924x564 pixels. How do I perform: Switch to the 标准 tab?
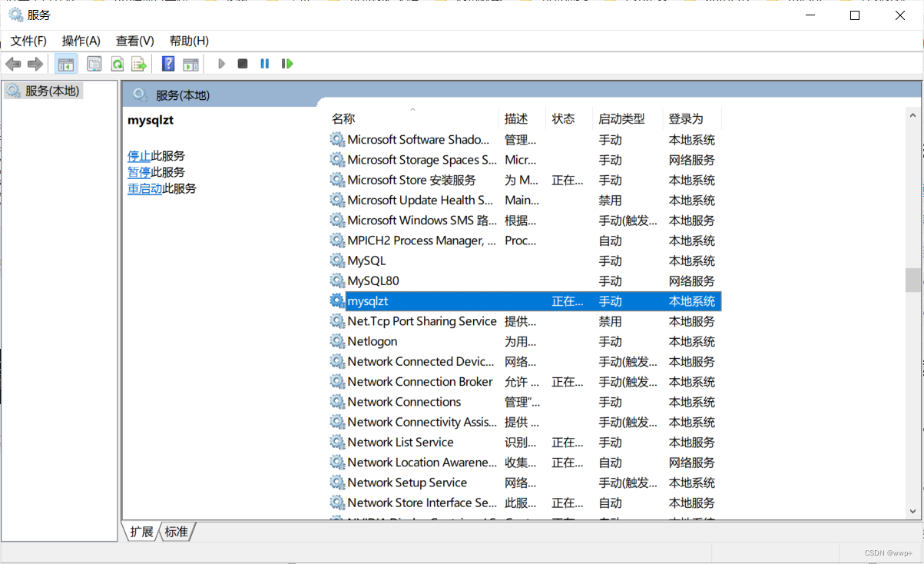pos(177,531)
